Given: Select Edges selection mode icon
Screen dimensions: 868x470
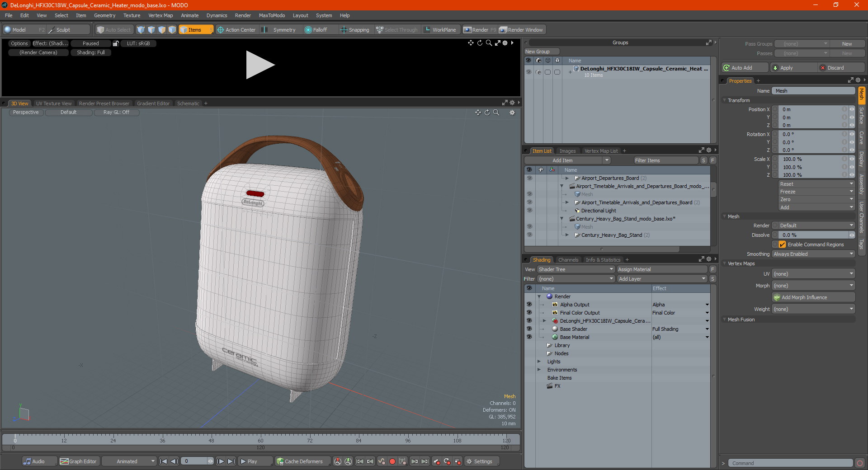Looking at the screenshot, I should (x=151, y=30).
